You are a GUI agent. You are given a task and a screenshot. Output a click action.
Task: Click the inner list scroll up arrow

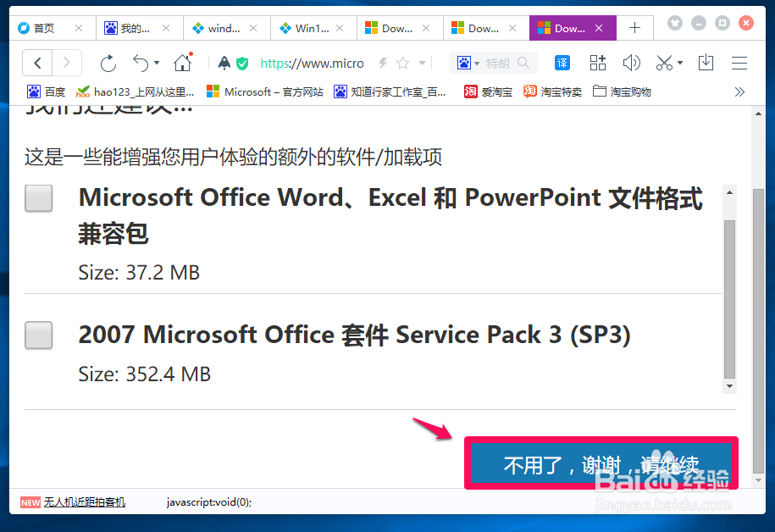click(x=729, y=192)
